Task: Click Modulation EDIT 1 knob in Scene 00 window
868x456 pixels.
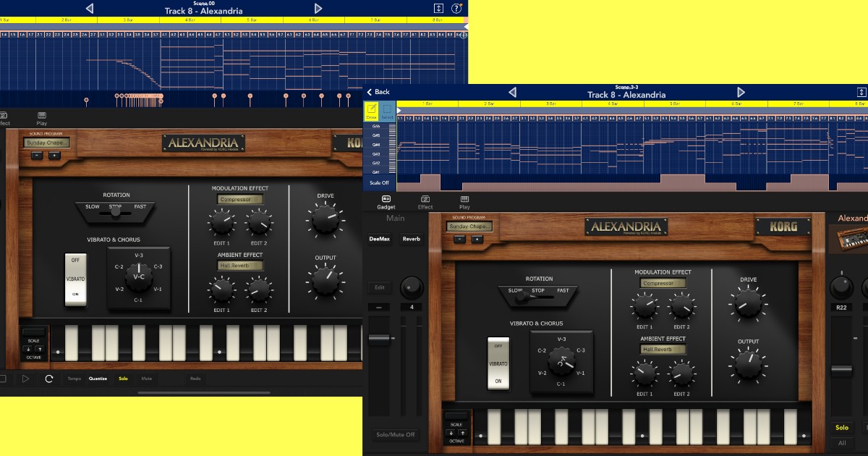Action: point(221,222)
